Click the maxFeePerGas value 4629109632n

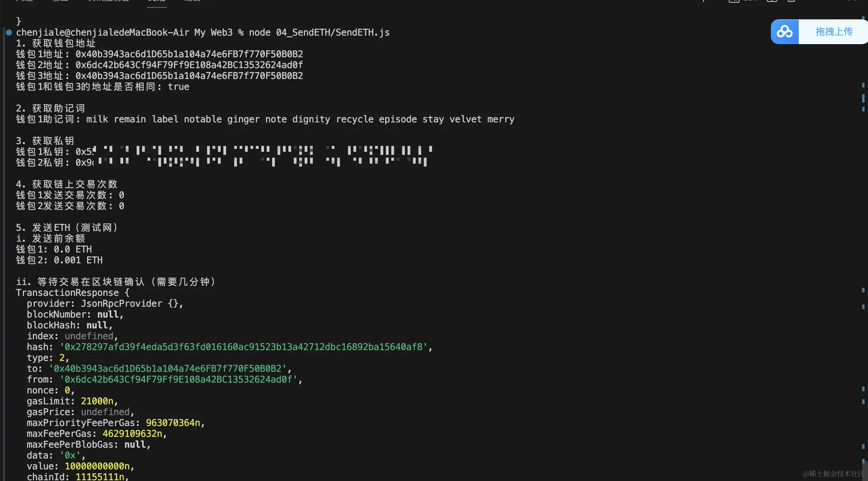132,434
